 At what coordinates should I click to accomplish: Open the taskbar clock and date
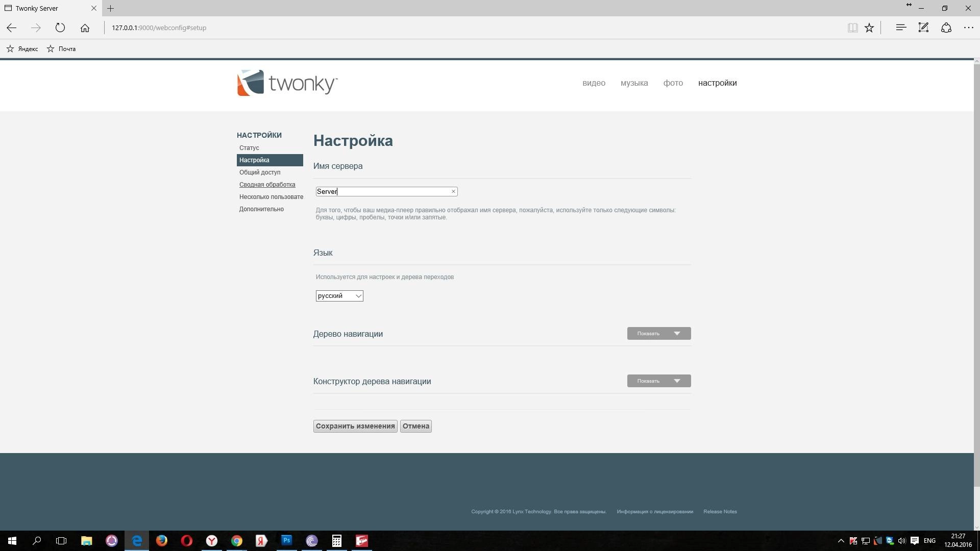958,541
